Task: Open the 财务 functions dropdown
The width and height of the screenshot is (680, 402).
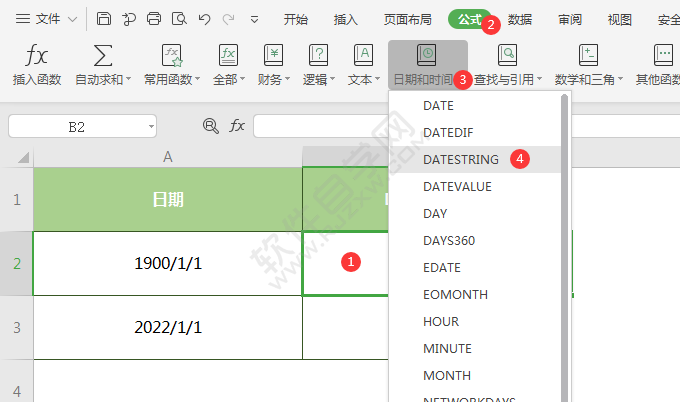Action: click(274, 64)
